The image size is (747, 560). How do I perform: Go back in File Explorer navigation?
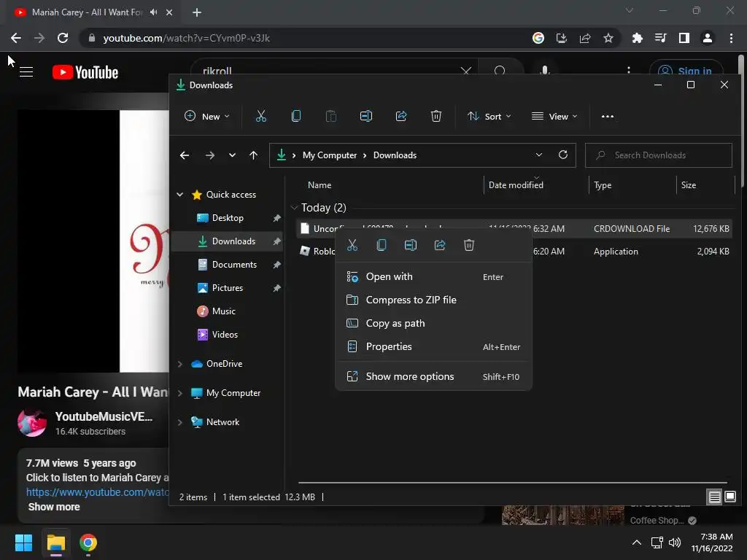pyautogui.click(x=185, y=155)
